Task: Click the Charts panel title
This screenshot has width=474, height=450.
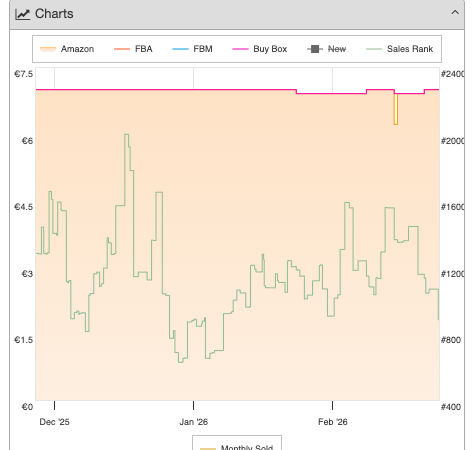Action: [54, 14]
